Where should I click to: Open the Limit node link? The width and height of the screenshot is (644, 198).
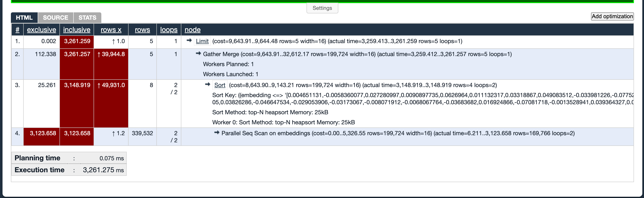[x=202, y=41]
